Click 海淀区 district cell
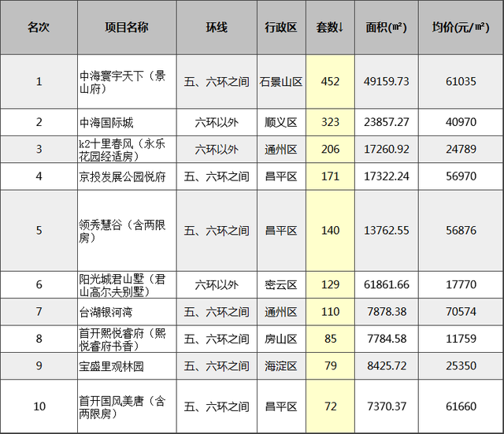 point(281,365)
